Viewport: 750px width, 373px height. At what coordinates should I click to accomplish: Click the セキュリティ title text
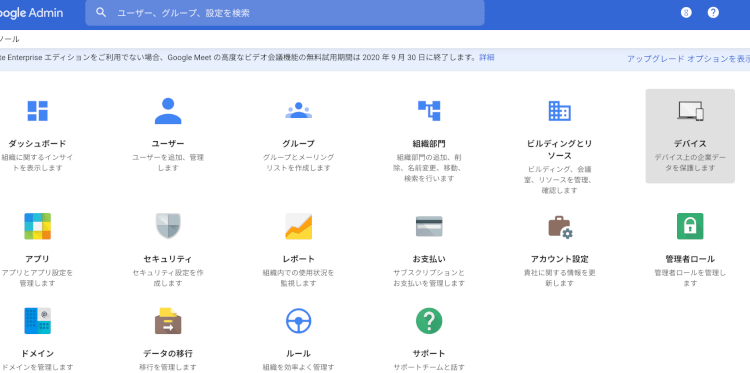(x=168, y=259)
